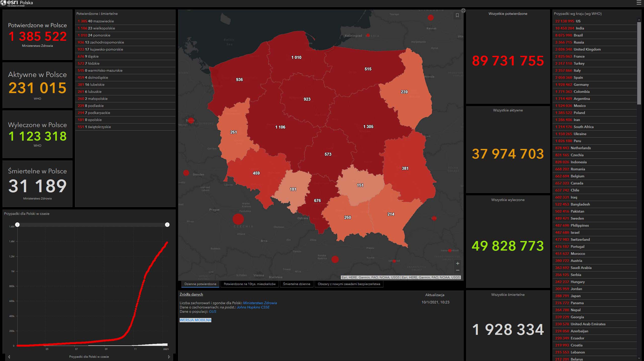The height and width of the screenshot is (361, 644).
Task: Click the country list scrollbar thumb
Action: [x=639, y=63]
